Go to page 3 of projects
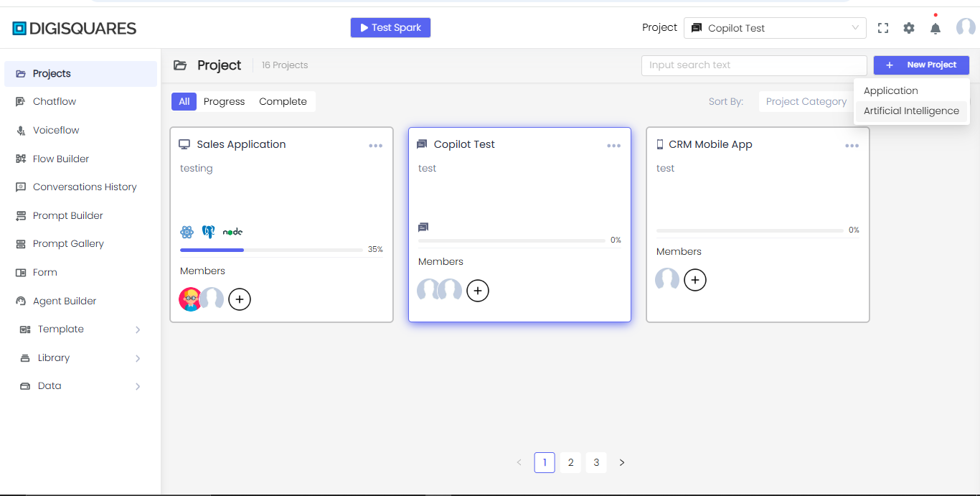Viewport: 980px width, 496px height. point(596,463)
